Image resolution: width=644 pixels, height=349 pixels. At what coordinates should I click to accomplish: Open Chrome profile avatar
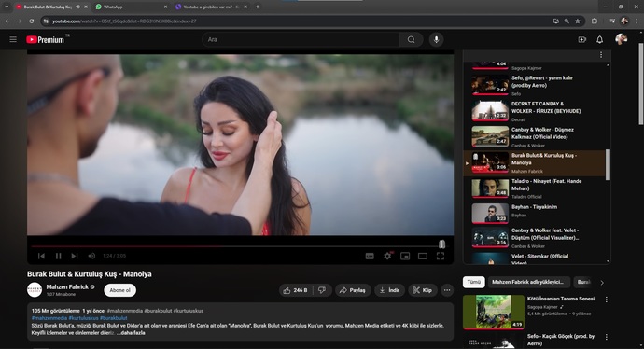click(624, 21)
